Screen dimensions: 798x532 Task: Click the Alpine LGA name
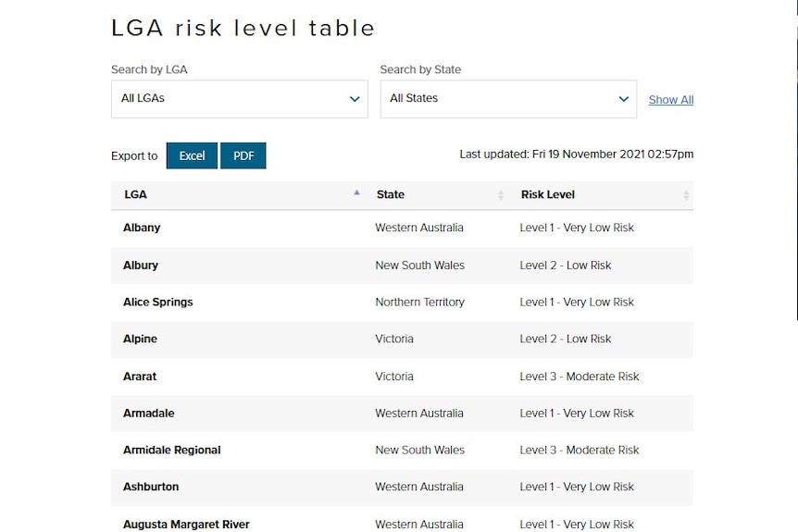pyautogui.click(x=140, y=339)
